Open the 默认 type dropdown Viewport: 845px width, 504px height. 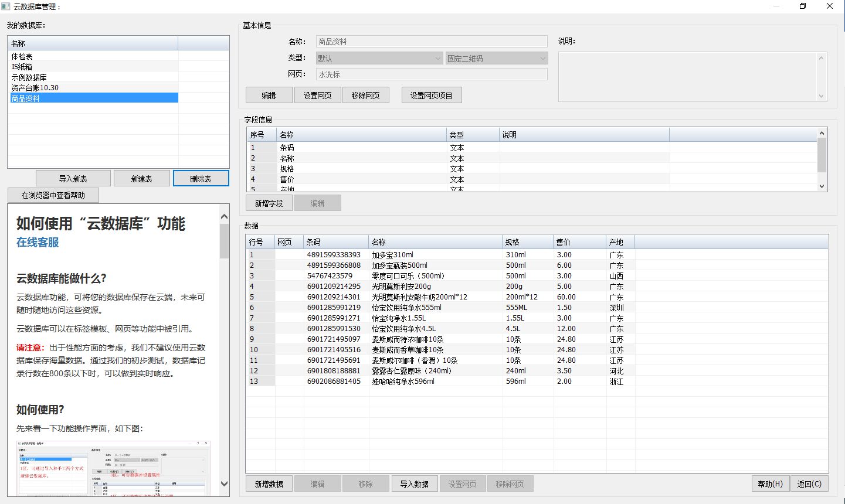pos(379,59)
